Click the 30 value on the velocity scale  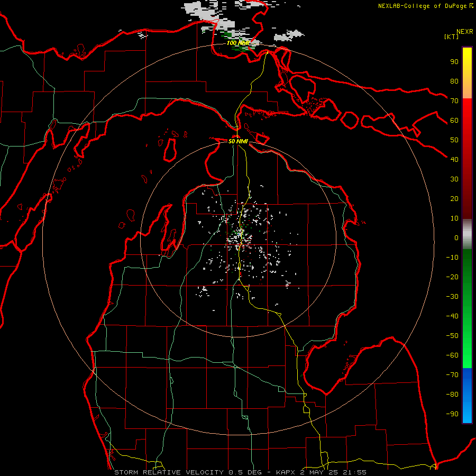pyautogui.click(x=454, y=179)
